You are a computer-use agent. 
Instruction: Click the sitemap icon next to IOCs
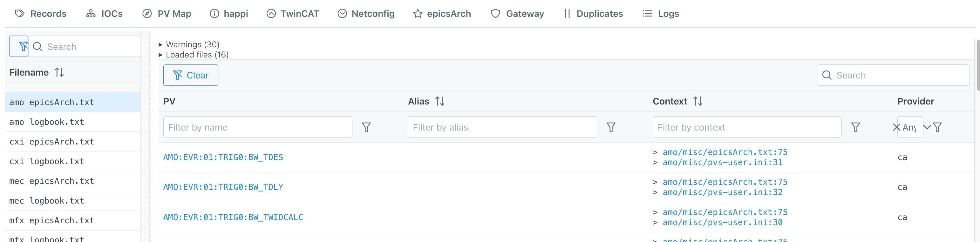tap(90, 13)
